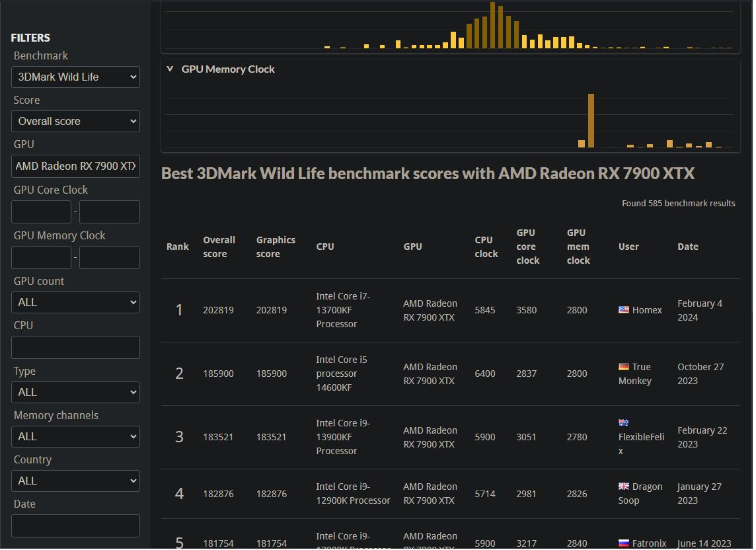
Task: Open the Country dropdown
Action: pos(76,481)
